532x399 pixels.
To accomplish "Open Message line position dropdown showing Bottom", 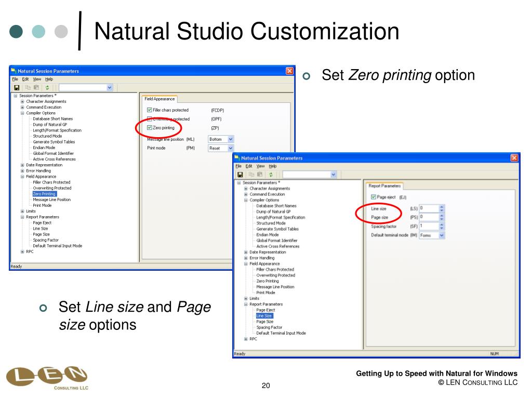I will click(x=230, y=139).
